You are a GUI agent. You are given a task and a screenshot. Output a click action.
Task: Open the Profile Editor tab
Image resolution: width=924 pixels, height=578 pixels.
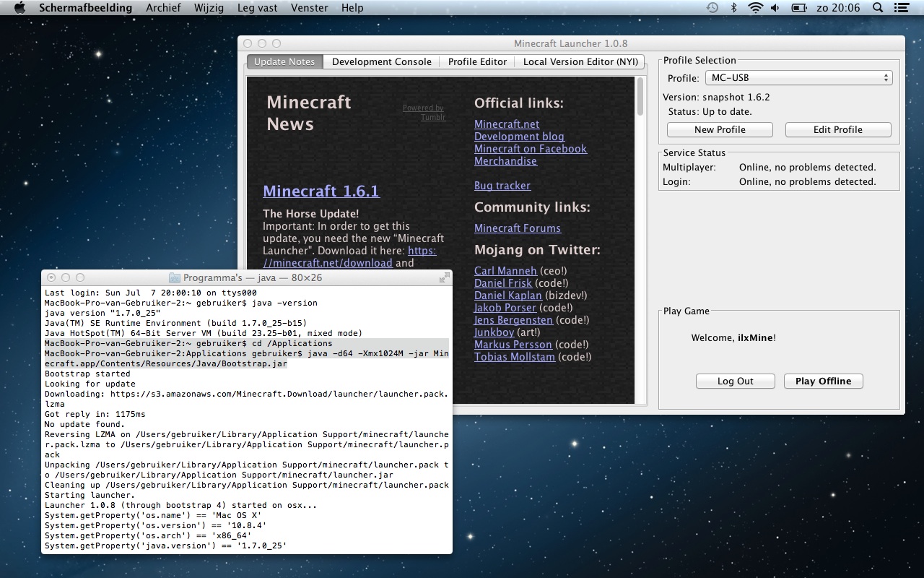click(x=477, y=62)
